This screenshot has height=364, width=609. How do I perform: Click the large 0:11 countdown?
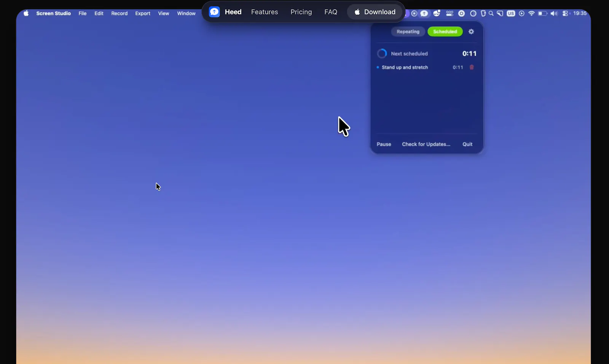(x=469, y=54)
